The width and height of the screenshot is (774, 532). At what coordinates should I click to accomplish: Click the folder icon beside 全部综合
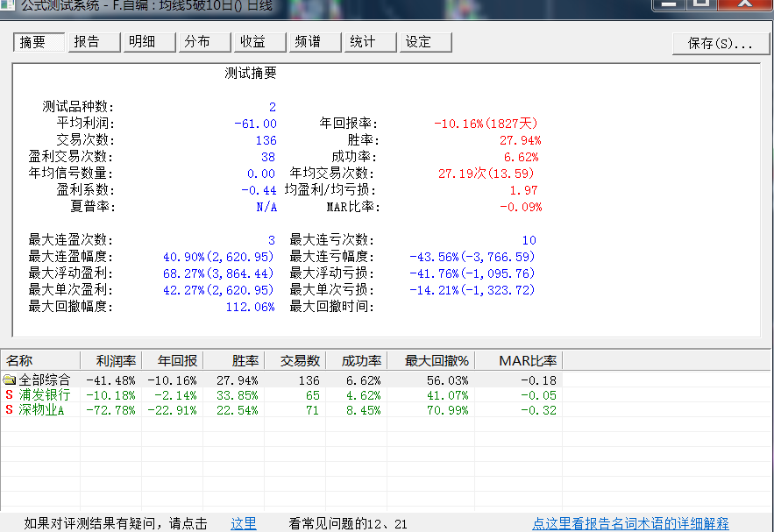9,379
